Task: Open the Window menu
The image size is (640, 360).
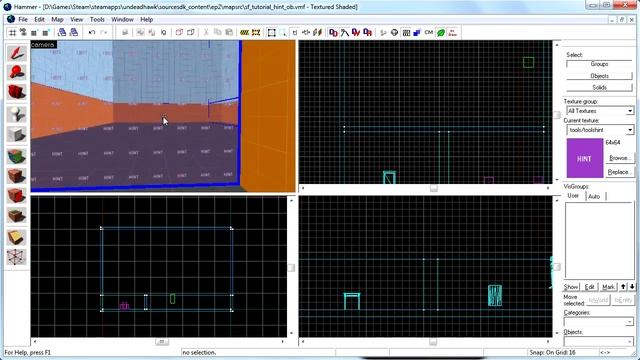Action: coord(122,19)
